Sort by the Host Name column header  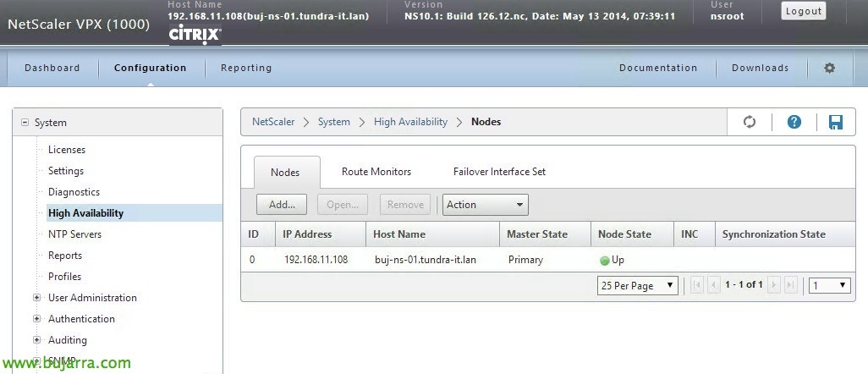pyautogui.click(x=432, y=234)
